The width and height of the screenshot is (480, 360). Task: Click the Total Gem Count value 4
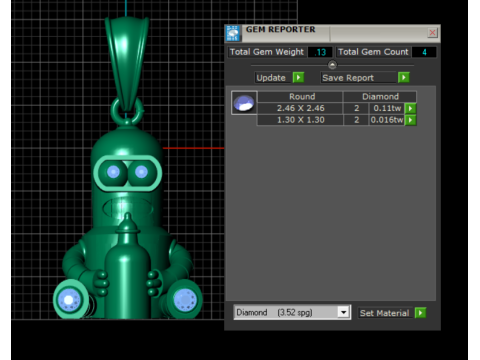[424, 52]
